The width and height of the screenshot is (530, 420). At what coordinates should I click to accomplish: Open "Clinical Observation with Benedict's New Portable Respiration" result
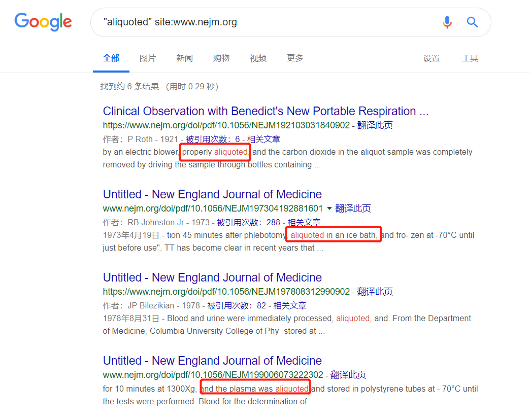(x=266, y=111)
